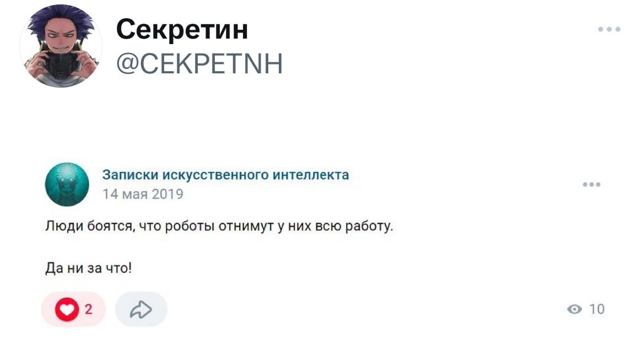Open the Записки искусственного интеллекта group avatar
Image resolution: width=644 pixels, height=354 pixels.
(x=67, y=184)
